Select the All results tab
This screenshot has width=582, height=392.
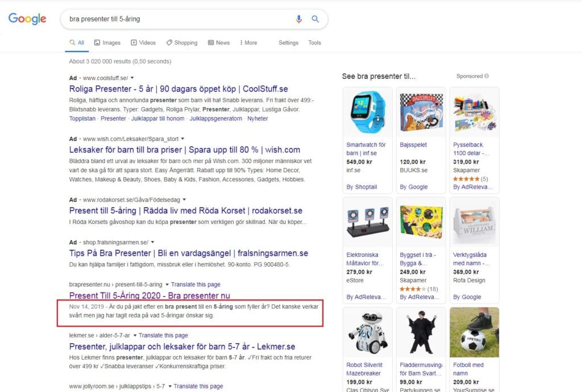pos(77,43)
